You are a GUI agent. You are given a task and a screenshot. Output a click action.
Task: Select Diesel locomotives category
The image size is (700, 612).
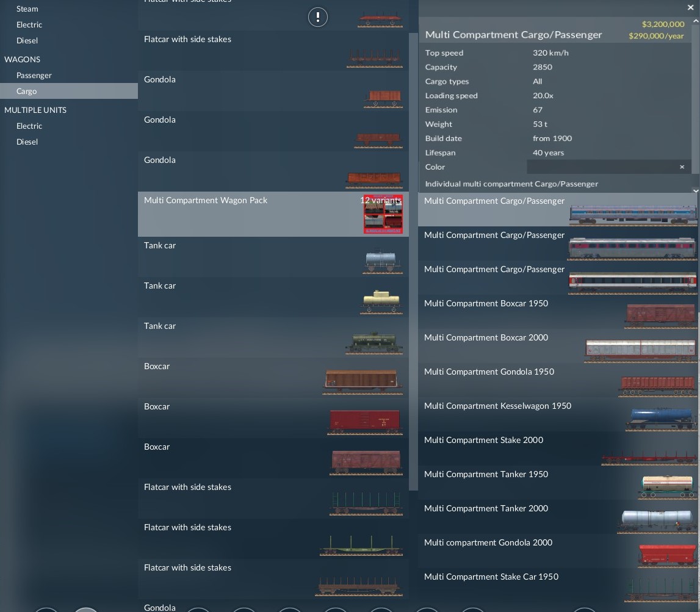(27, 41)
